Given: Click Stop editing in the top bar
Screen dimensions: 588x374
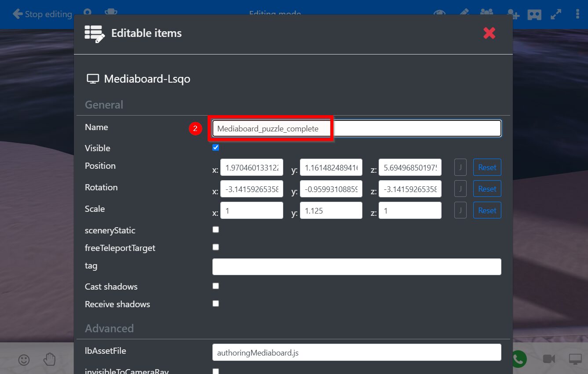Looking at the screenshot, I should 42,14.
